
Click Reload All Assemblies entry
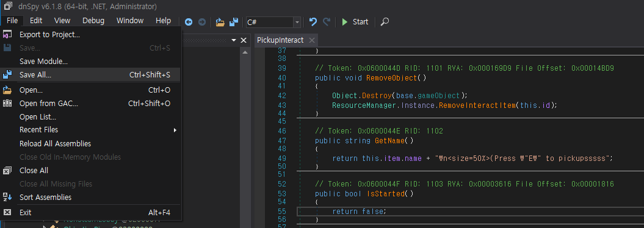pyautogui.click(x=90, y=143)
